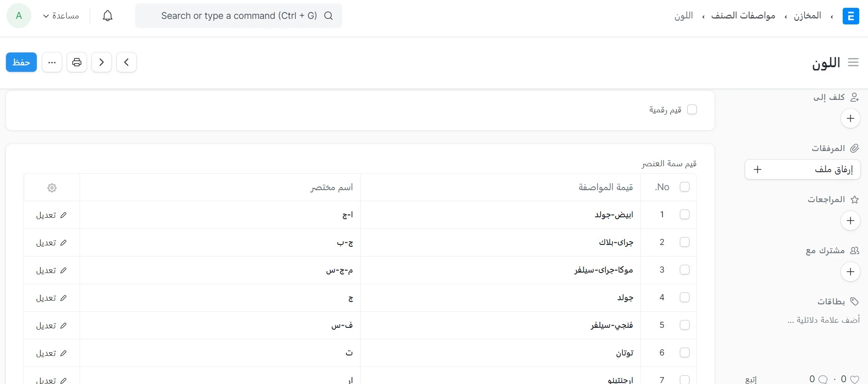Image resolution: width=868 pixels, height=384 pixels.
Task: Click pencil edit icon for row فنجي-سيلفر
Action: [x=63, y=326]
